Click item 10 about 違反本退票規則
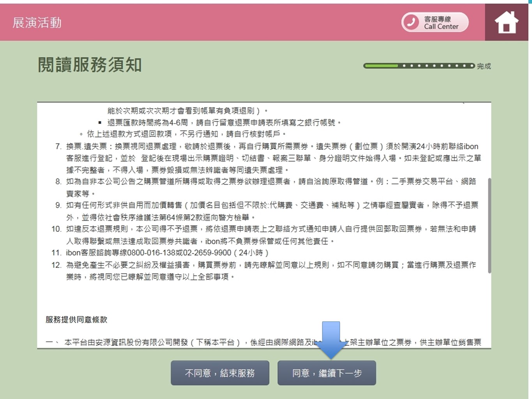Image resolution: width=532 pixels, height=399 pixels. click(x=271, y=235)
